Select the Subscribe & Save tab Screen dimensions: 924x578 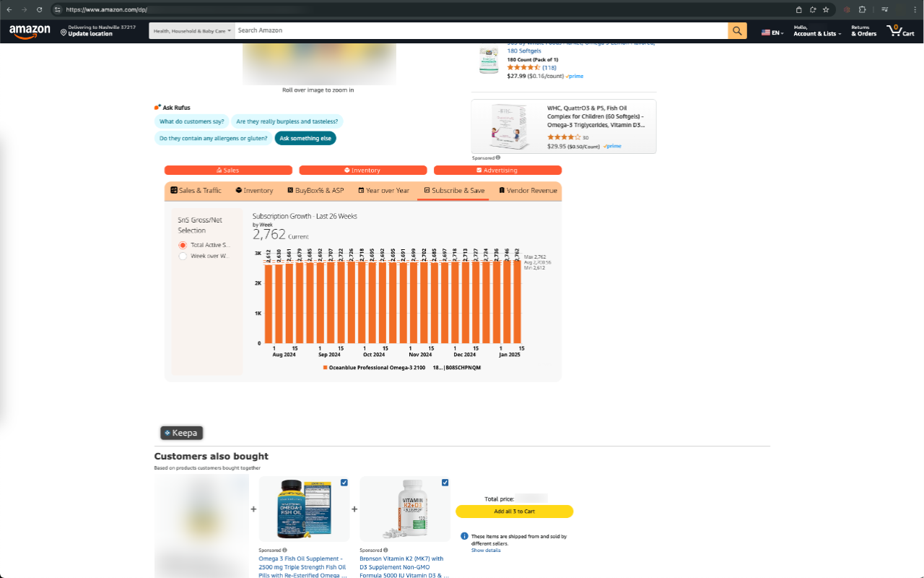coord(454,191)
